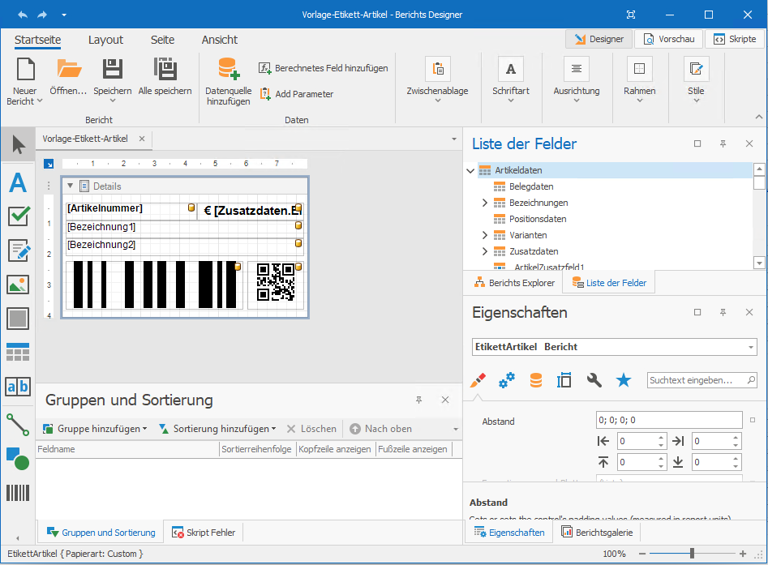The width and height of the screenshot is (768, 565).
Task: Collapse the Details band triangle
Action: tap(70, 186)
